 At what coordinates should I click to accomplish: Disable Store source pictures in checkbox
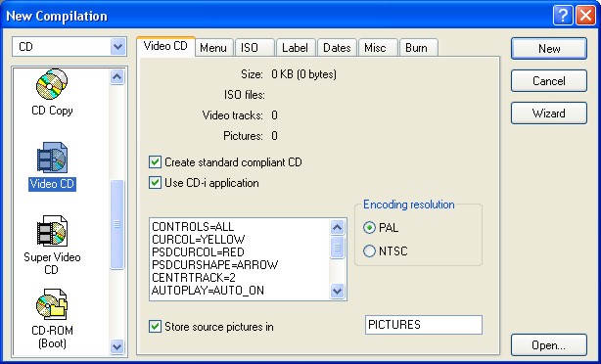point(155,327)
